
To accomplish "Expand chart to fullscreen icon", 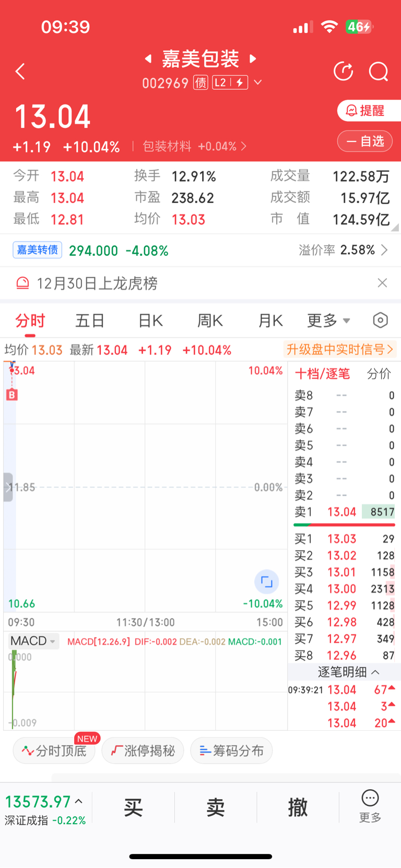I will coord(266,581).
